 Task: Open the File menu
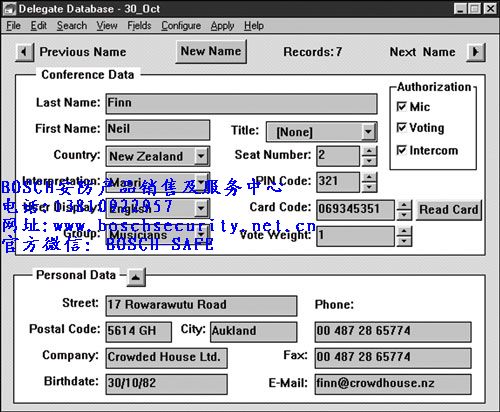(x=14, y=26)
